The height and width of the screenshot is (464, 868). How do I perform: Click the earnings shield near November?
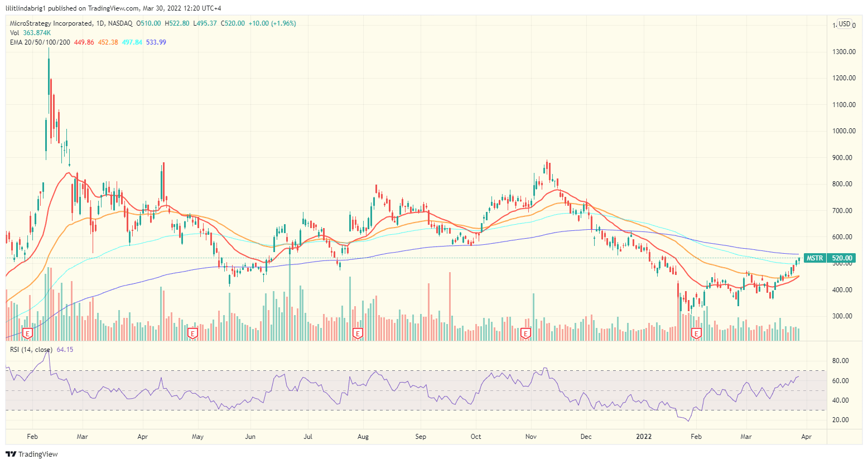pyautogui.click(x=525, y=333)
